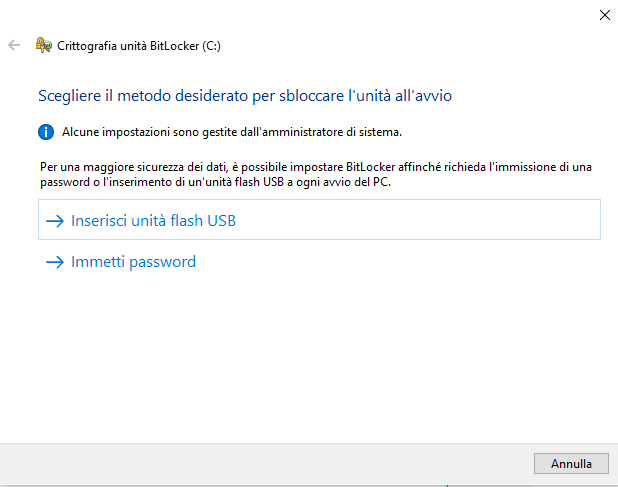Close the BitLocker wizard with X
Viewport: 618px width, 487px height.
605,15
